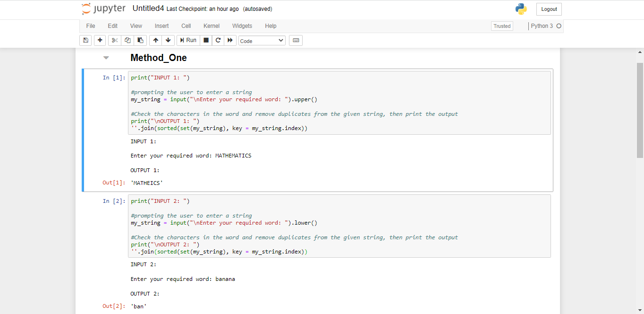Click the Logout button

pos(549,9)
